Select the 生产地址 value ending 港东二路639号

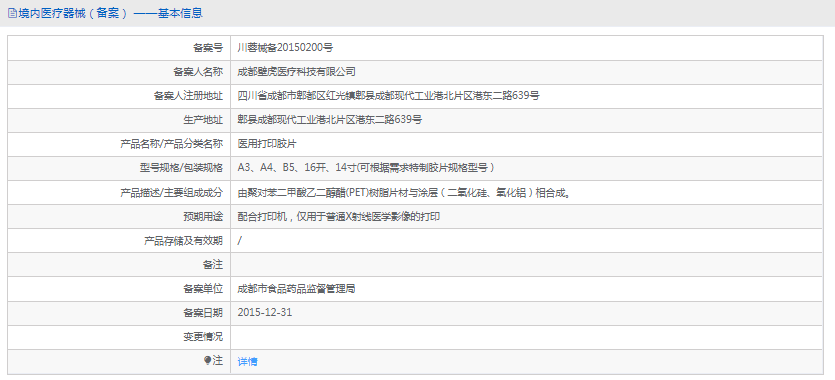point(330,120)
